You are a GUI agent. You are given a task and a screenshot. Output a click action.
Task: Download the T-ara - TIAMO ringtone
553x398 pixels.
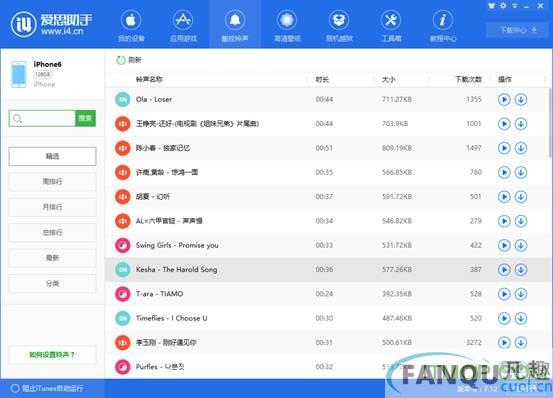point(521,294)
